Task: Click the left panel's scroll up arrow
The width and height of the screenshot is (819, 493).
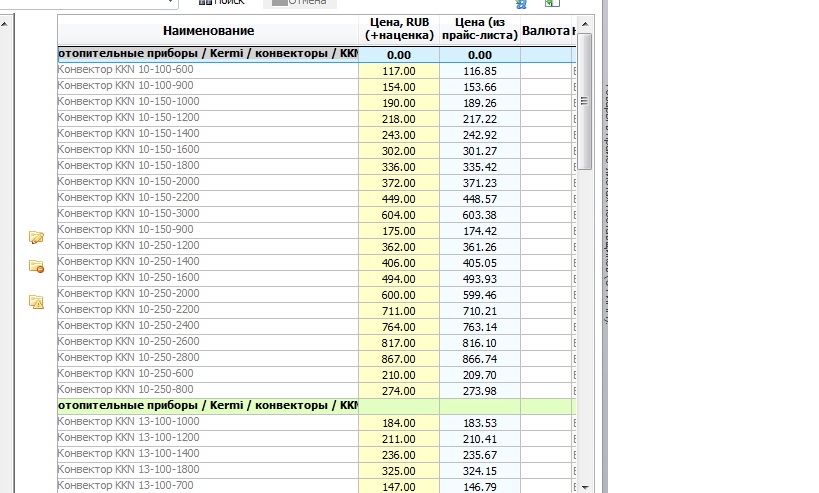Action: 5,24
